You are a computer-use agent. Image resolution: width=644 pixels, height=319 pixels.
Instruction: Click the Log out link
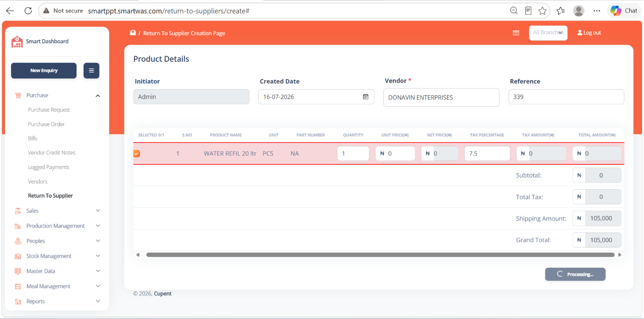click(592, 33)
